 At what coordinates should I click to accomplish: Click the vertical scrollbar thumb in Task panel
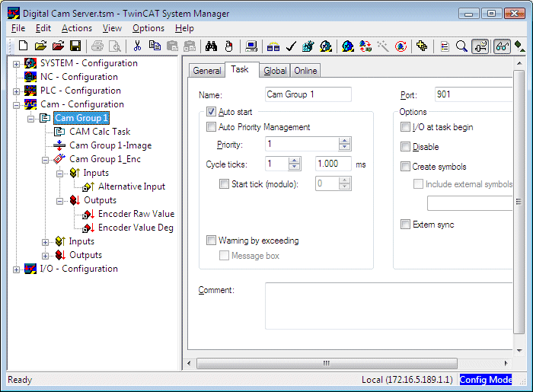pos(519,202)
